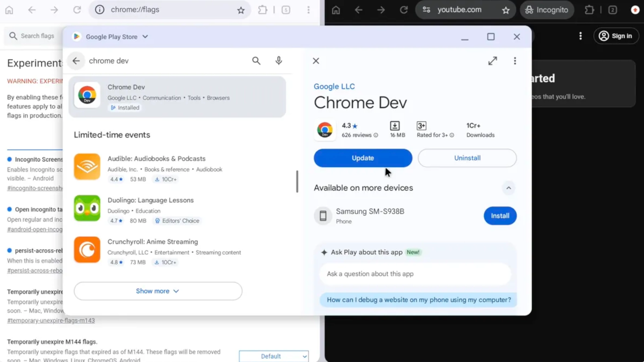Expand the Show more apps list
644x362 pixels.
click(x=158, y=291)
